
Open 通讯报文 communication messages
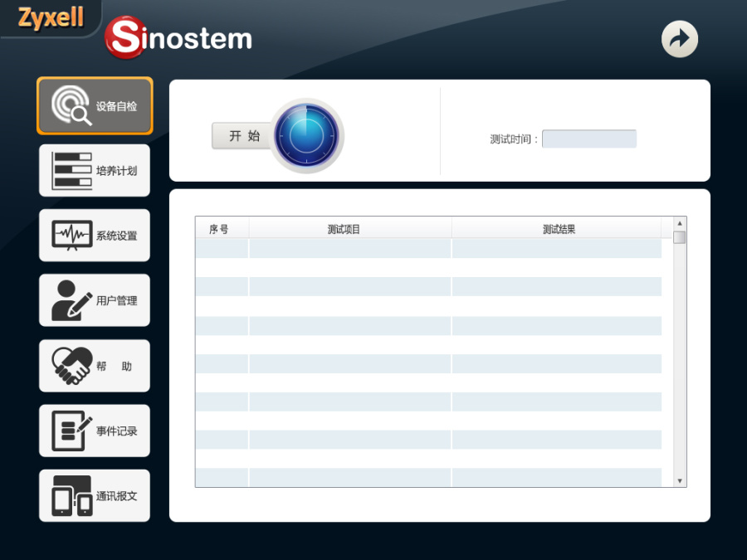[95, 495]
